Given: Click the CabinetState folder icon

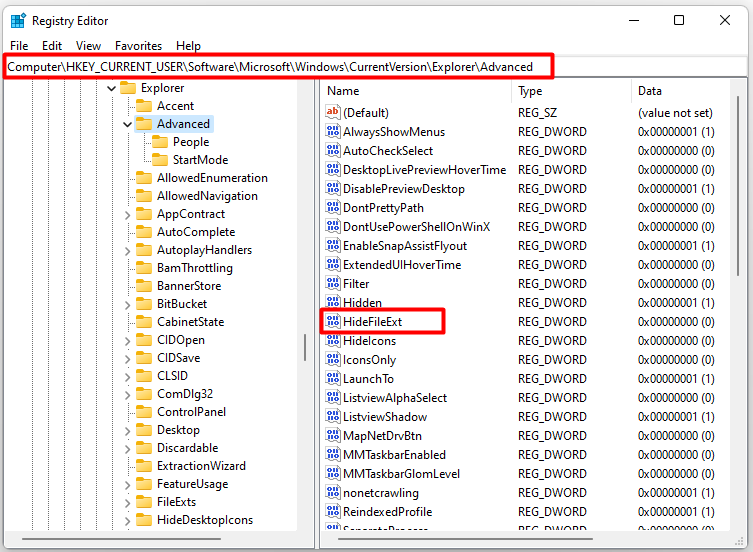Looking at the screenshot, I should tap(144, 322).
